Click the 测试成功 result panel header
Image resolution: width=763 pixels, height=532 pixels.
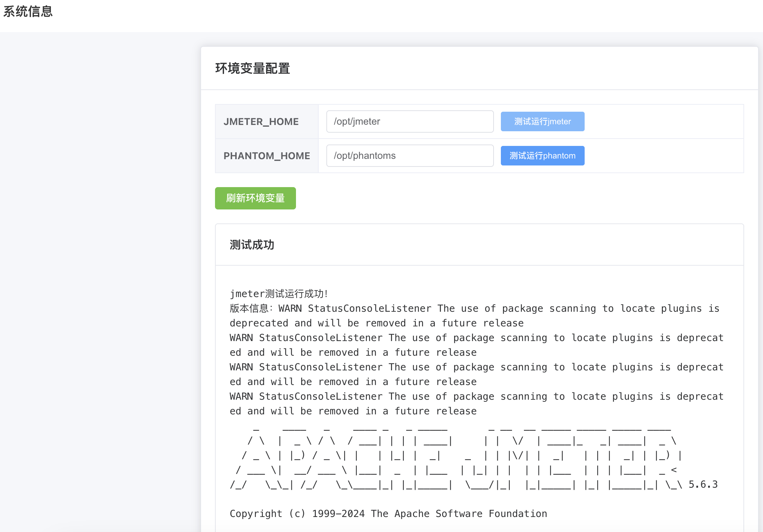point(252,245)
